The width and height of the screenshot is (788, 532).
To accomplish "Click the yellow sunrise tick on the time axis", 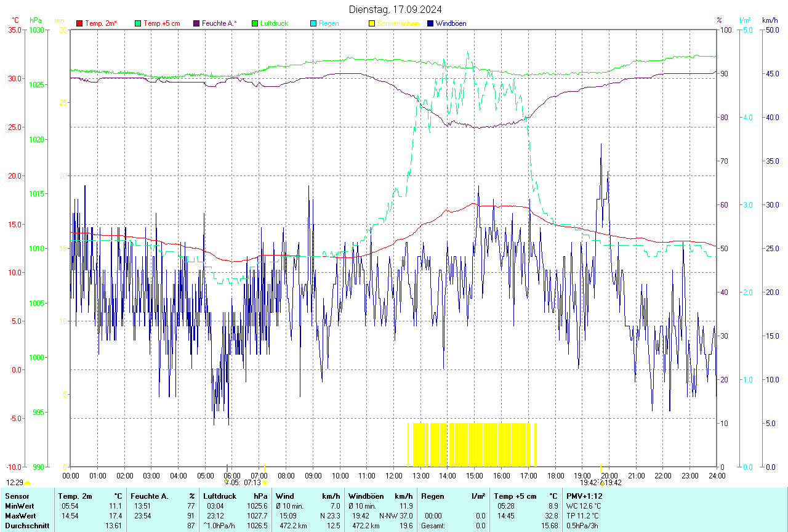I will click(265, 467).
